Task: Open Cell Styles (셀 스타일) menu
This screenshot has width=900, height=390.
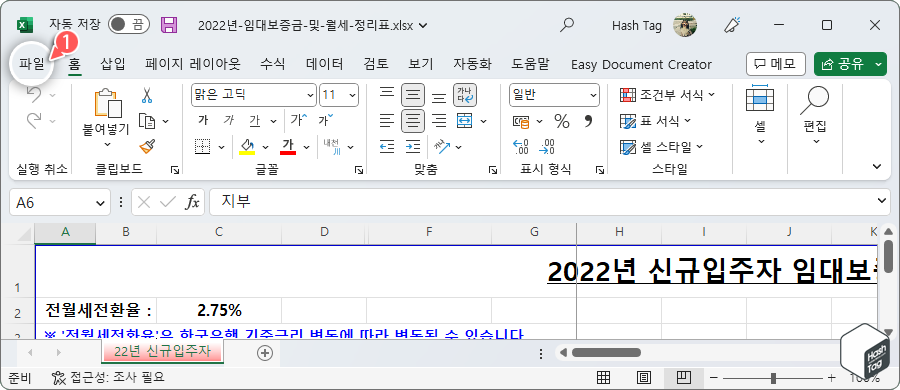Action: (661, 147)
